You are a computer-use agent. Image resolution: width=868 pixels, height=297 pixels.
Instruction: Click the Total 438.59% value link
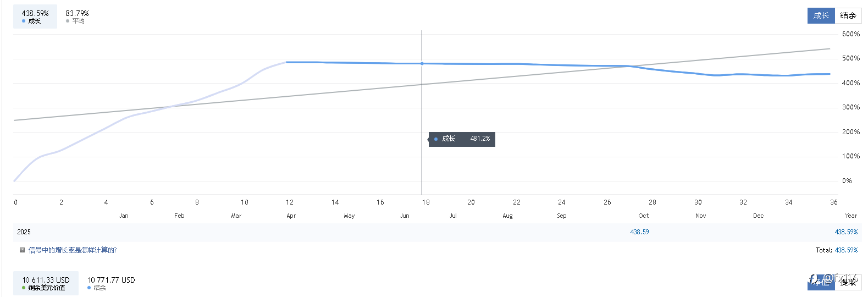click(846, 250)
